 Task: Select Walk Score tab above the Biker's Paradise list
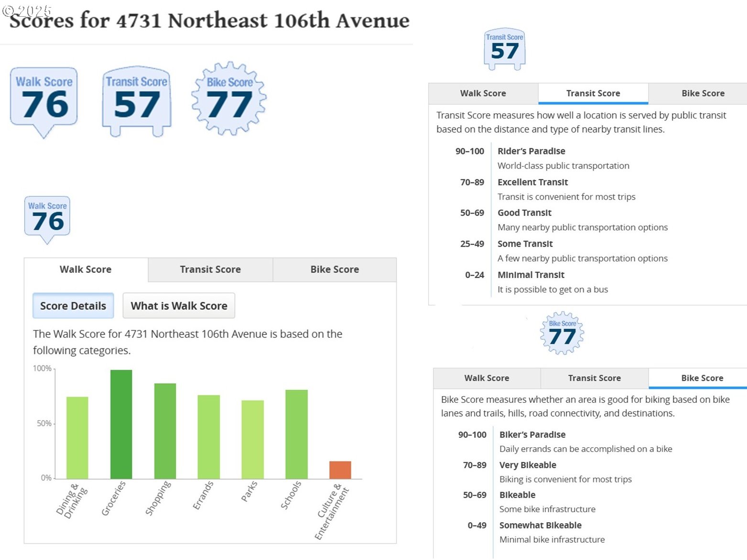click(x=487, y=378)
